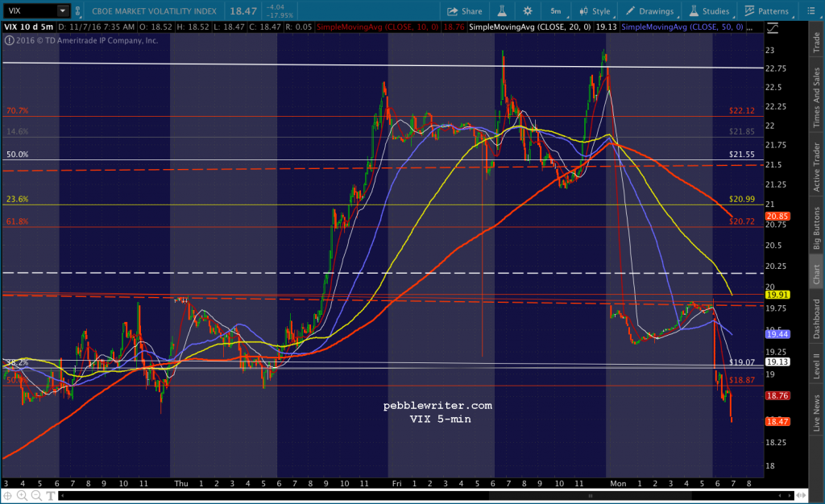Click the 19.13 white price bubble
Image resolution: width=825 pixels, height=504 pixels.
[x=777, y=361]
